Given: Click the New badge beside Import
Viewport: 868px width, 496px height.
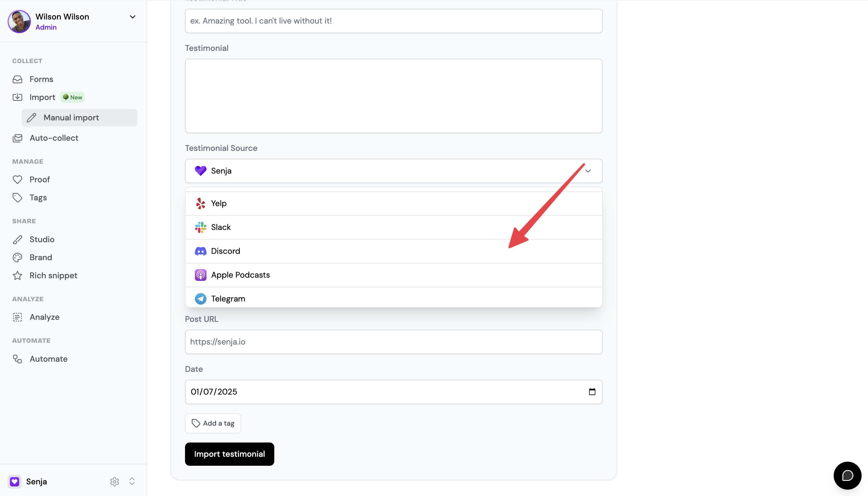Looking at the screenshot, I should coord(73,97).
